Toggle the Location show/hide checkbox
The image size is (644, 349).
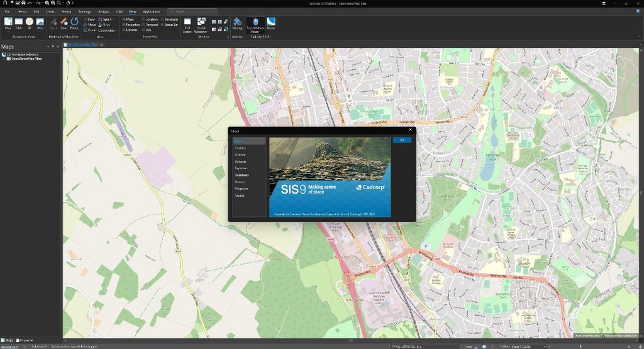point(143,19)
